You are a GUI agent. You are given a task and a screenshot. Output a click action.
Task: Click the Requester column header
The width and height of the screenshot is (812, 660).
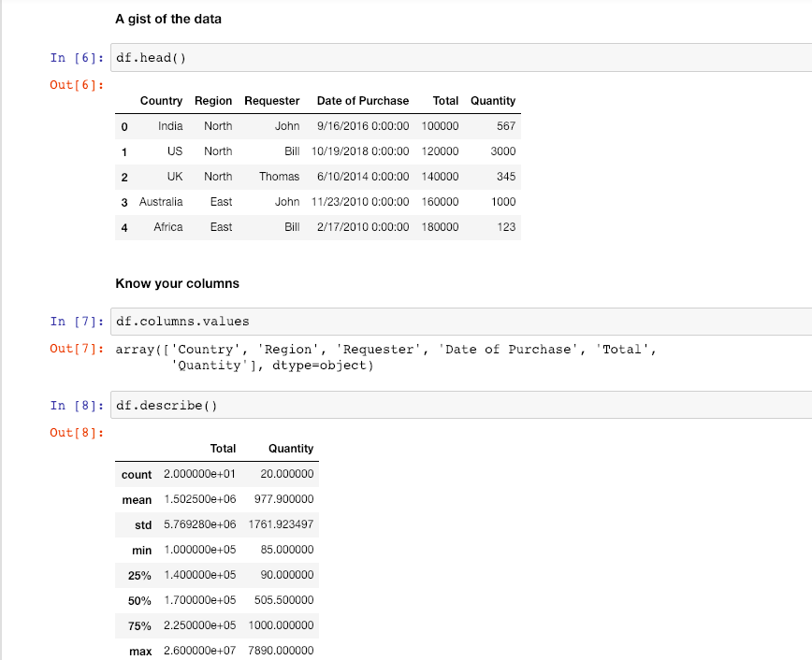pyautogui.click(x=271, y=101)
